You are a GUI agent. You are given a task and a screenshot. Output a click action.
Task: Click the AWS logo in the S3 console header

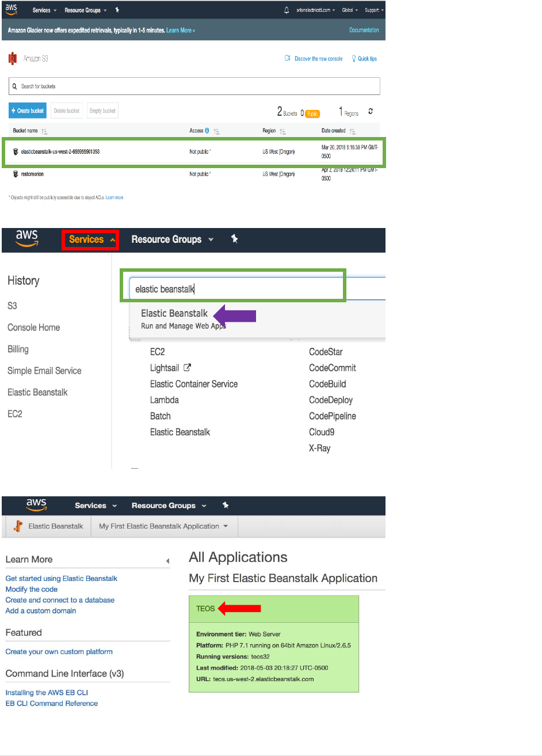(12, 10)
